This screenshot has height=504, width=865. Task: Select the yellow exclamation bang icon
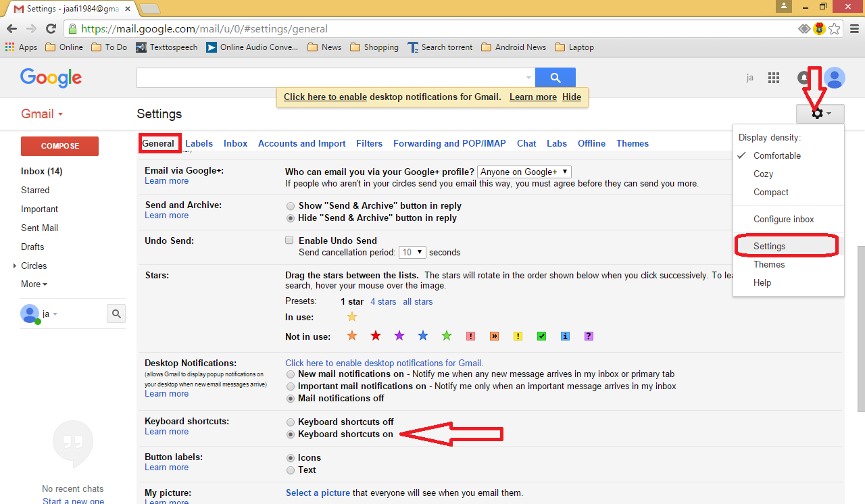coord(518,336)
